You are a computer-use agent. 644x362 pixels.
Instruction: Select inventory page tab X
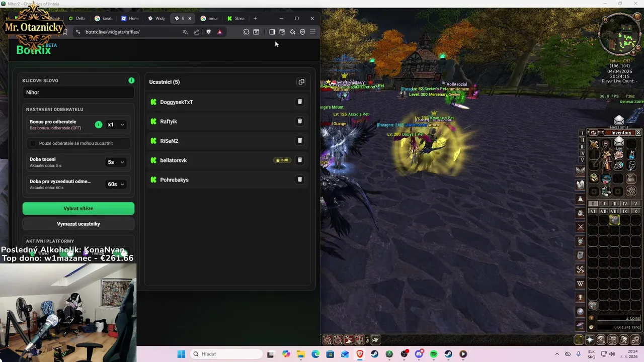click(x=636, y=211)
